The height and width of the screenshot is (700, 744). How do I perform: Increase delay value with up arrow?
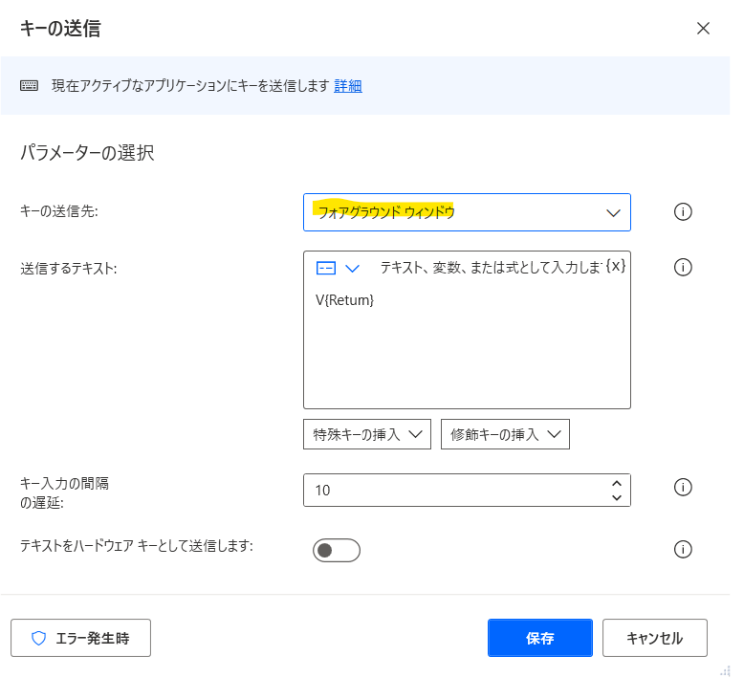point(617,484)
